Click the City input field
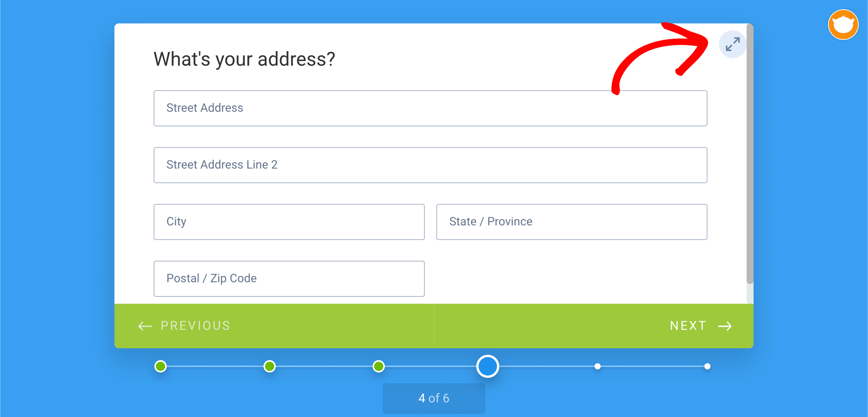Image resolution: width=868 pixels, height=417 pixels. (288, 222)
